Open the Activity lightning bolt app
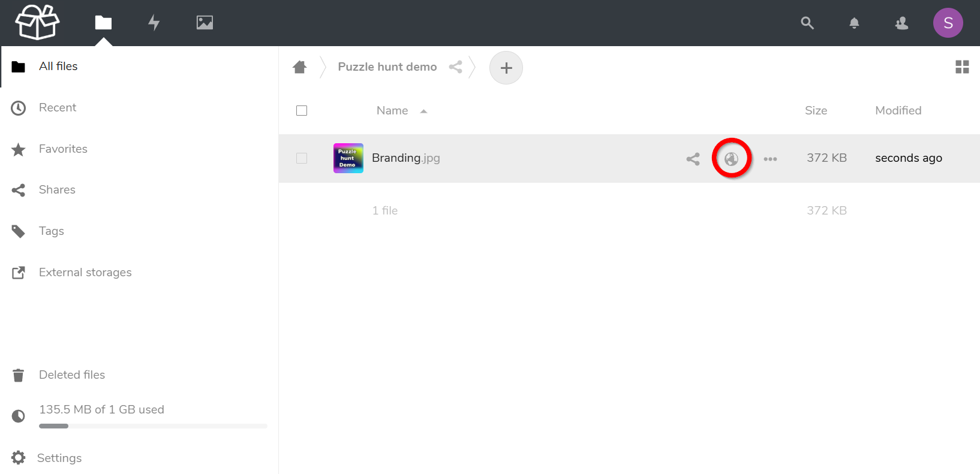 click(154, 23)
